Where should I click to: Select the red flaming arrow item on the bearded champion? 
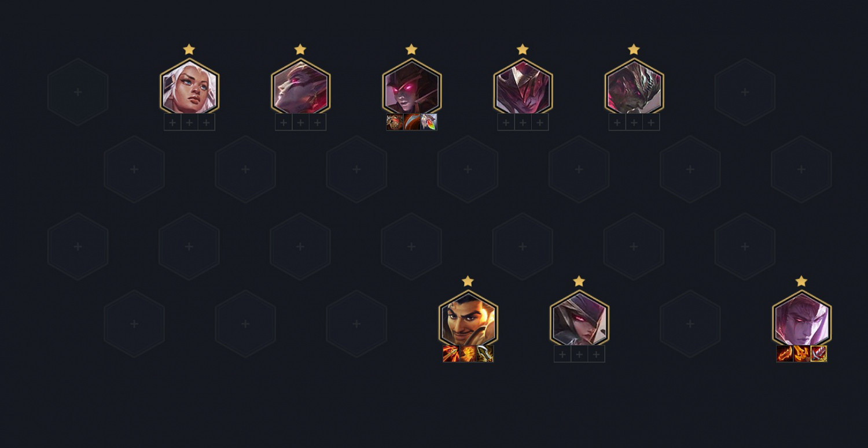click(x=451, y=354)
